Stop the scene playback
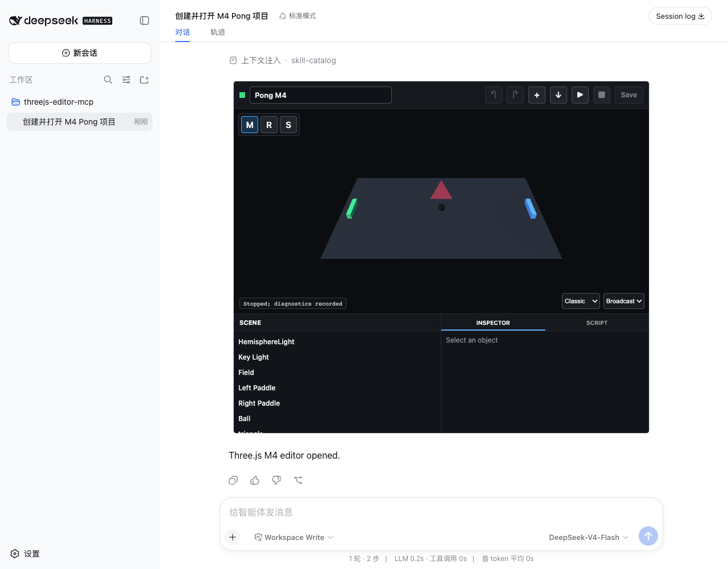This screenshot has height=569, width=728. (602, 95)
